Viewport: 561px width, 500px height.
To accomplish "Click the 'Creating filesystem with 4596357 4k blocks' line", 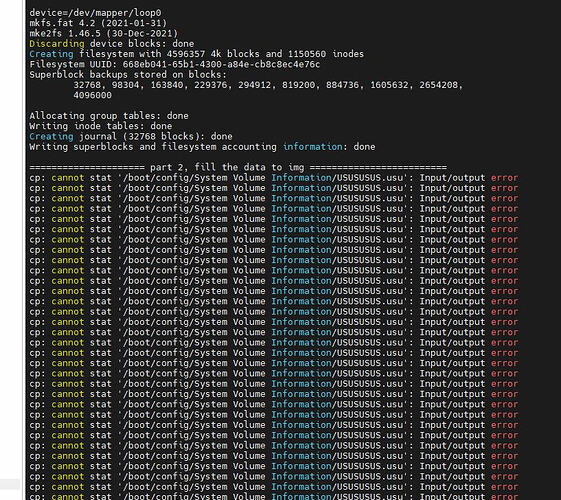I will pos(196,54).
